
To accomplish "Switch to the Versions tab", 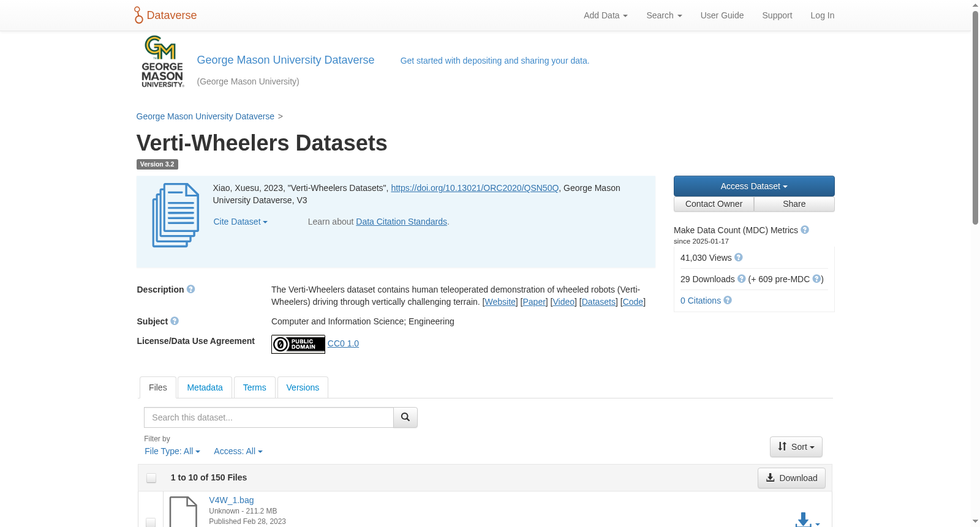I will point(303,387).
